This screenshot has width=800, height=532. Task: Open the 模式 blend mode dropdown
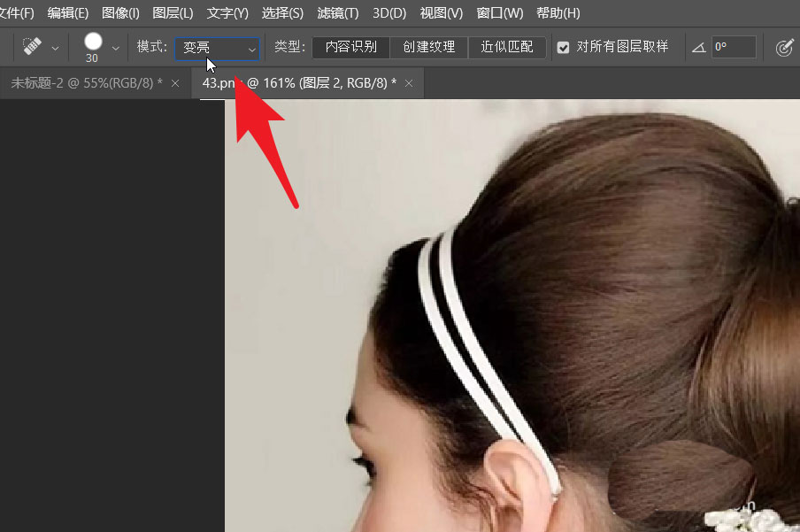pos(217,46)
